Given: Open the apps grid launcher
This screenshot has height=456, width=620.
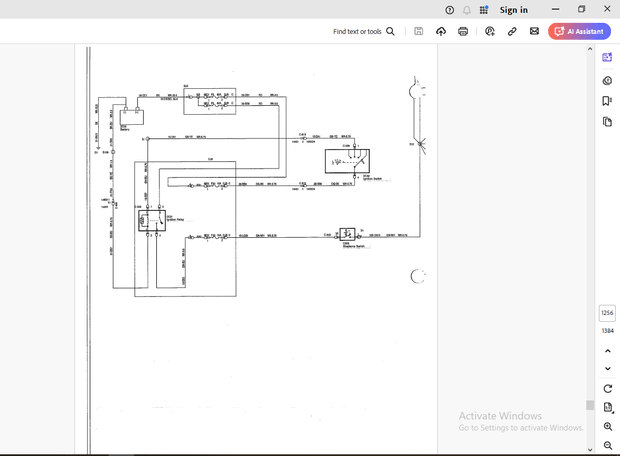Looking at the screenshot, I should [484, 10].
